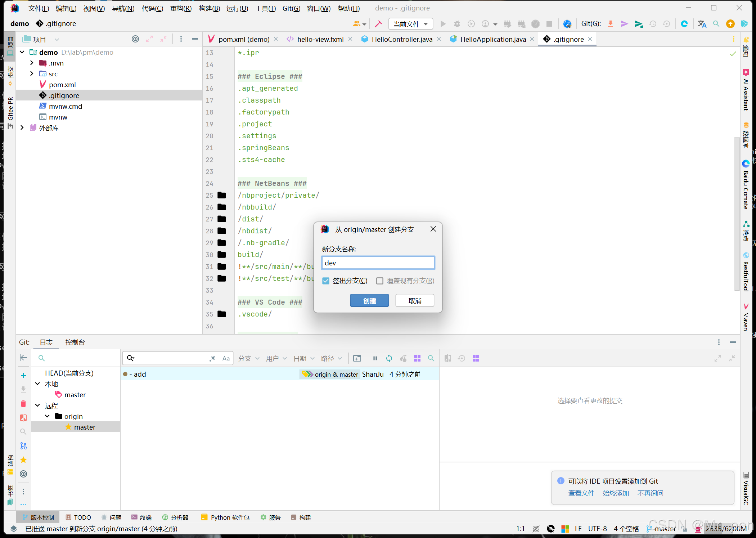Viewport: 756px width, 538px height.
Task: Click the new branch name input field
Action: pos(378,263)
